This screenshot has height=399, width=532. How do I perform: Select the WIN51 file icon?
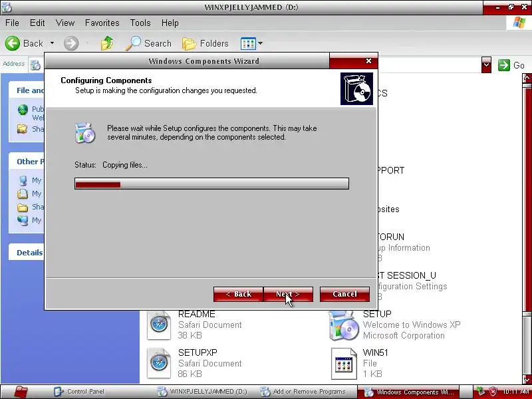tap(344, 363)
